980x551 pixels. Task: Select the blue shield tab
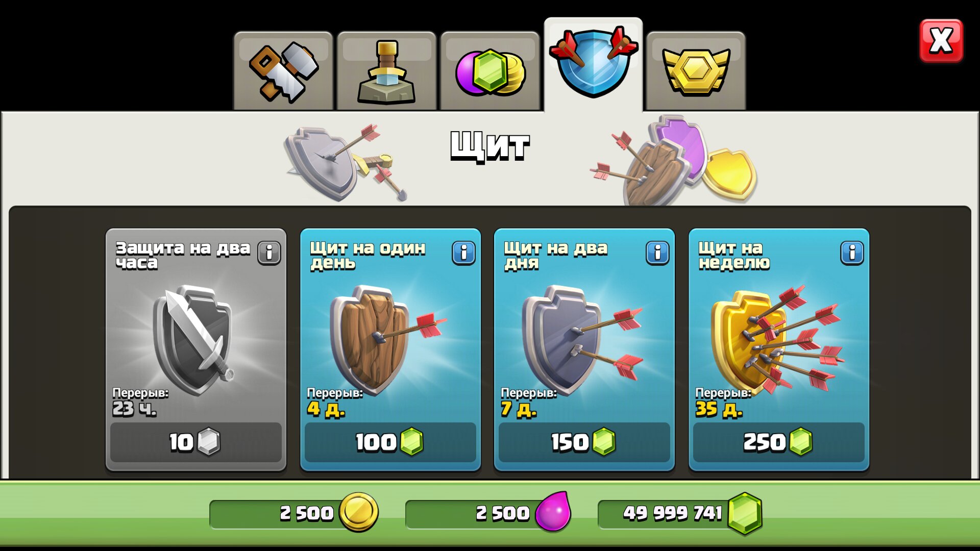tap(593, 65)
